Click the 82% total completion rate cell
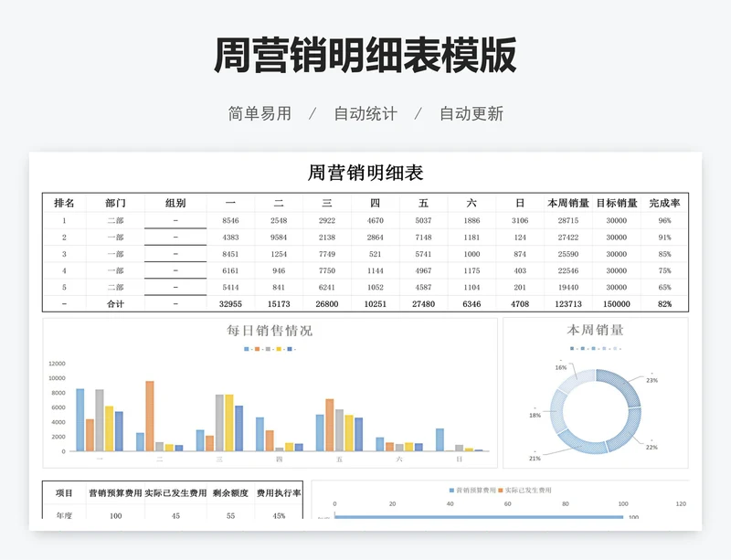This screenshot has width=731, height=560. (664, 304)
